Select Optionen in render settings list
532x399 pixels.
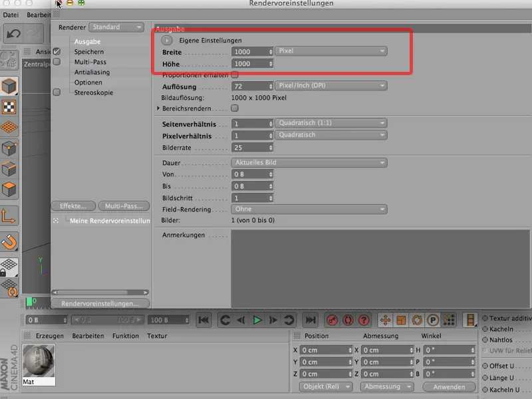pos(88,82)
